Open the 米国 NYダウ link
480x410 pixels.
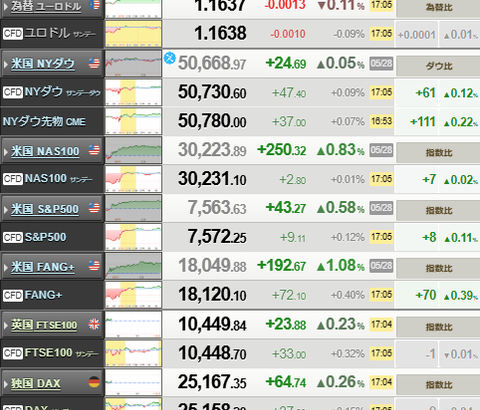43,63
